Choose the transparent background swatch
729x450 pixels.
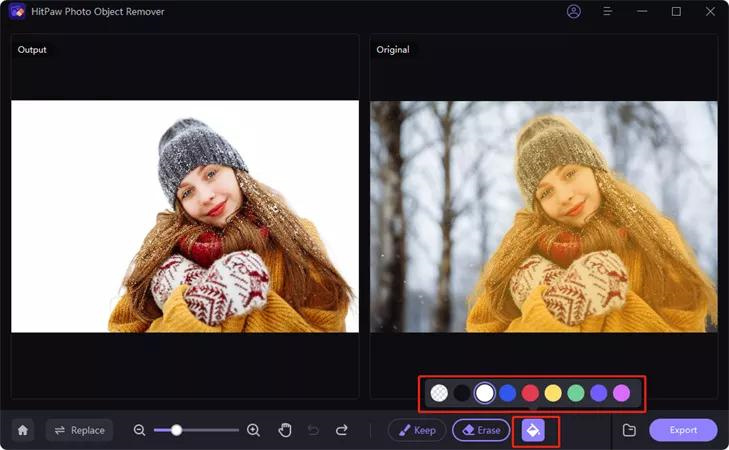pyautogui.click(x=439, y=393)
